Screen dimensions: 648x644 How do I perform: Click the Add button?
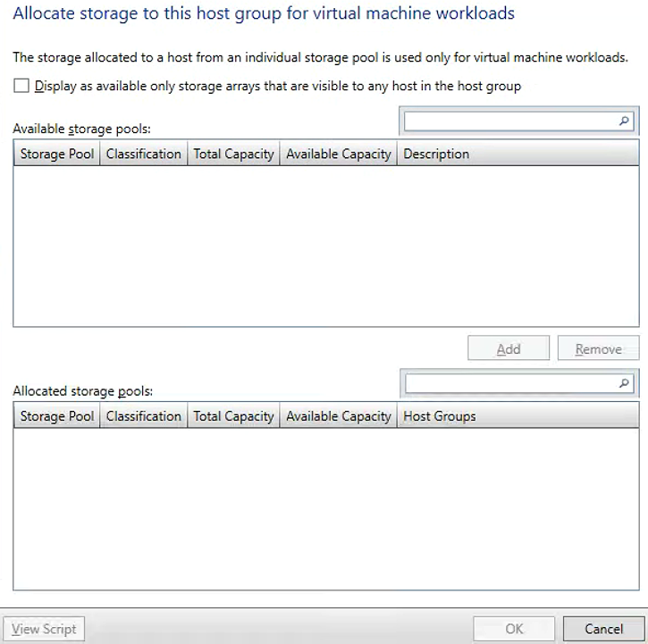click(x=509, y=348)
